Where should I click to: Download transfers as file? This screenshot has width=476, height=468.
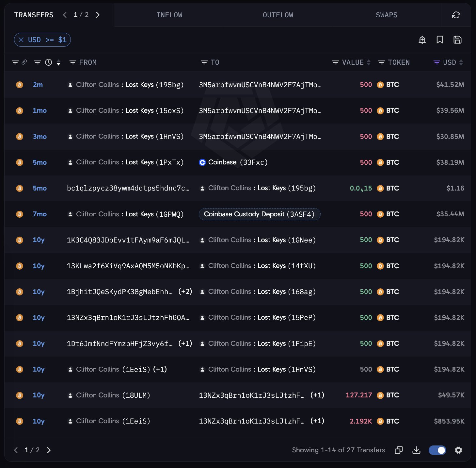(x=416, y=450)
